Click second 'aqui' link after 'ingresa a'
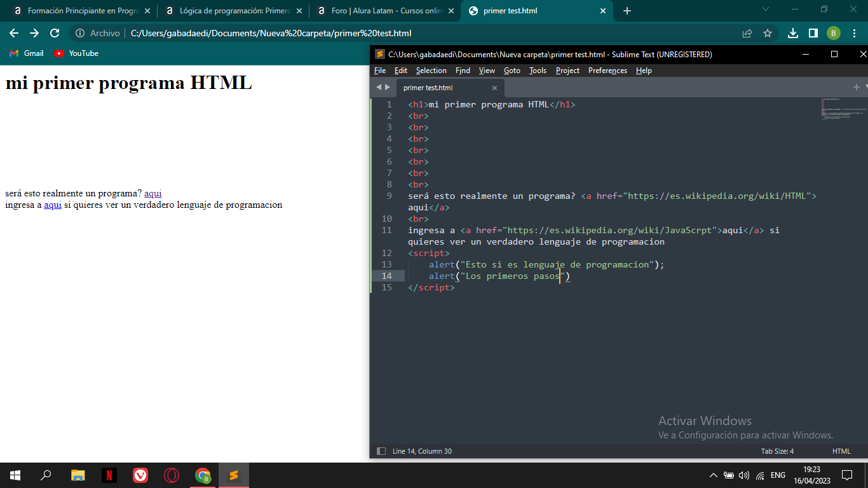This screenshot has width=868, height=488. coord(53,205)
